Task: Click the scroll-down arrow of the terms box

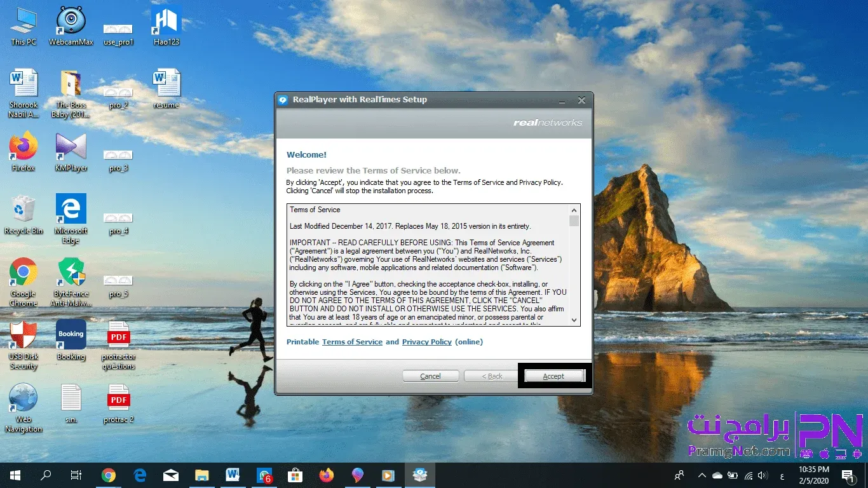Action: [574, 320]
